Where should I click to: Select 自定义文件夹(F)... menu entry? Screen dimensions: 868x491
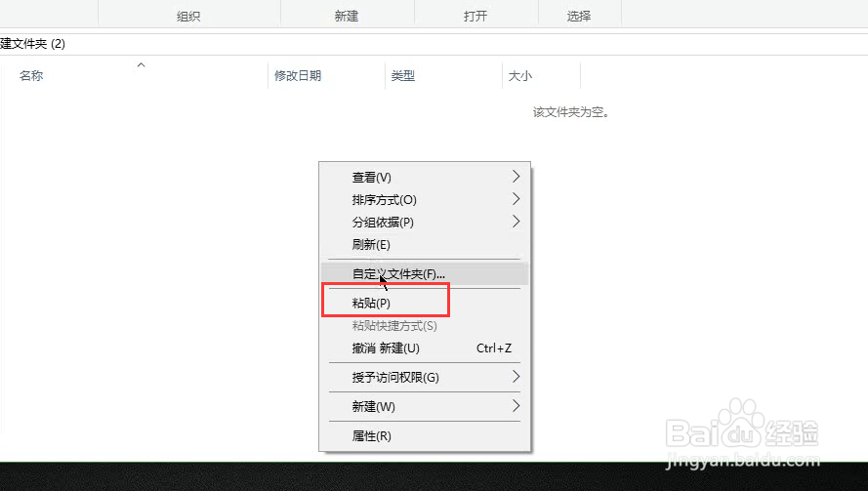425,274
